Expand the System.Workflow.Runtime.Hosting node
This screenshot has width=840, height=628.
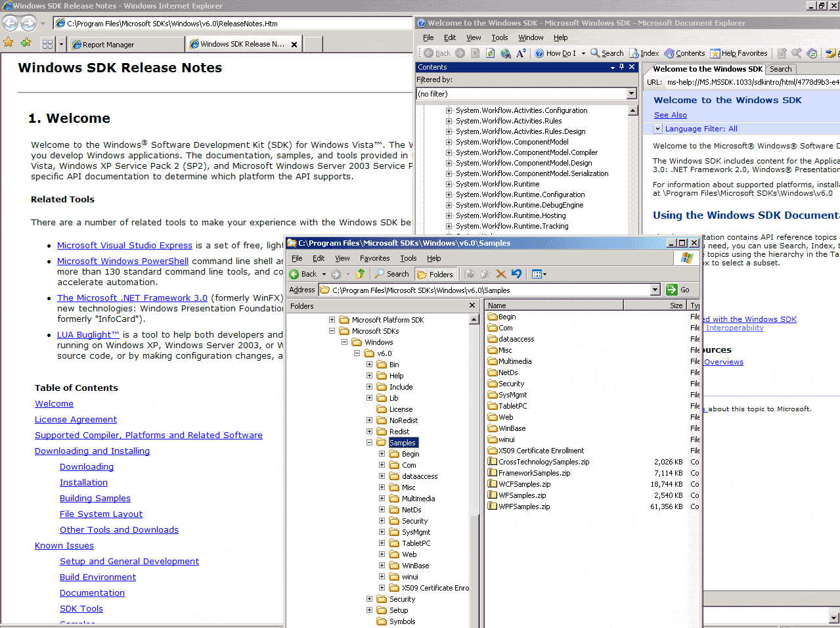click(449, 215)
